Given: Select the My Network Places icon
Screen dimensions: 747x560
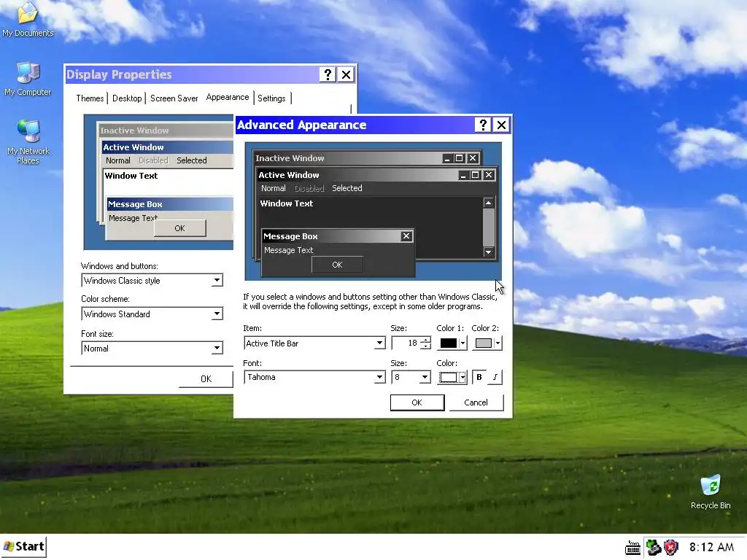Looking at the screenshot, I should pos(28,142).
